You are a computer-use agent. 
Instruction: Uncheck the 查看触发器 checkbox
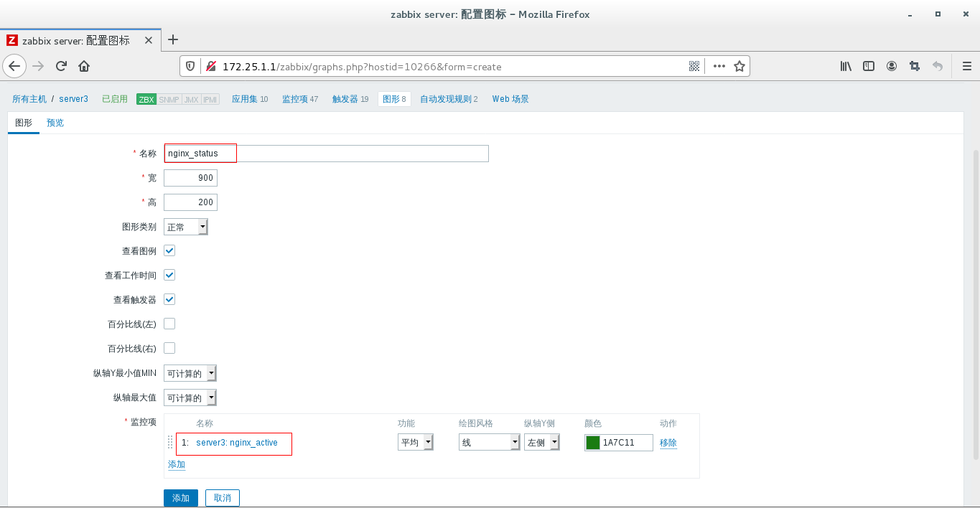tap(169, 300)
